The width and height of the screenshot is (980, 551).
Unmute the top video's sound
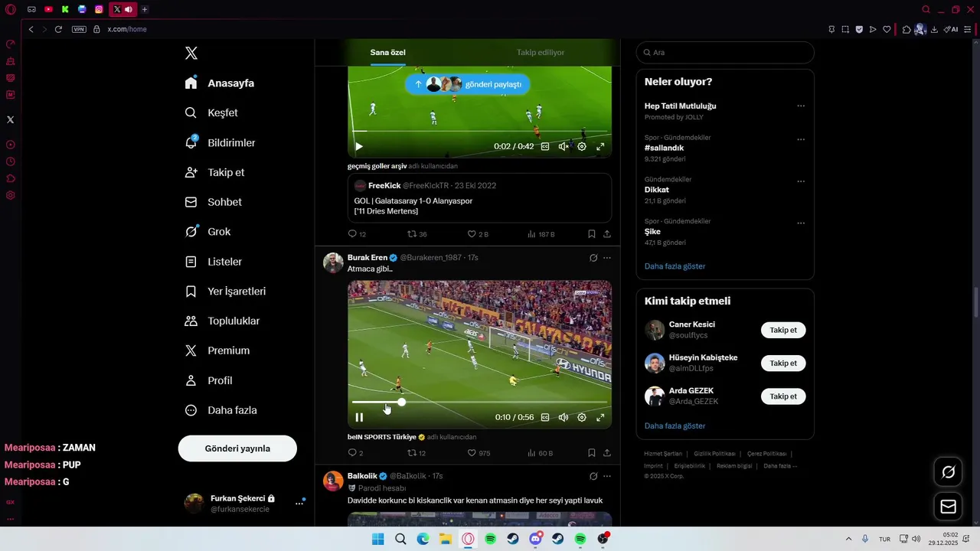563,146
